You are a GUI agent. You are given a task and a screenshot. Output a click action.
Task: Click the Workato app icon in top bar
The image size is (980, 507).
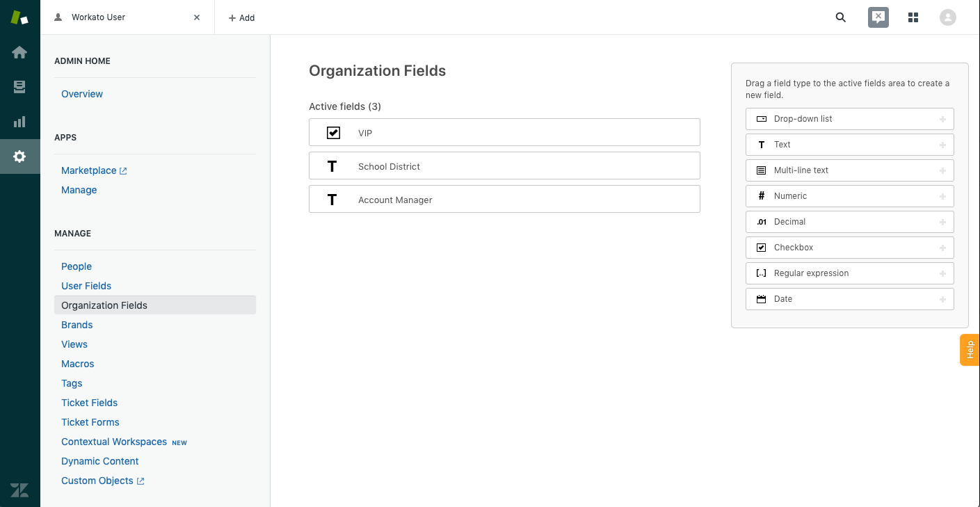click(878, 17)
